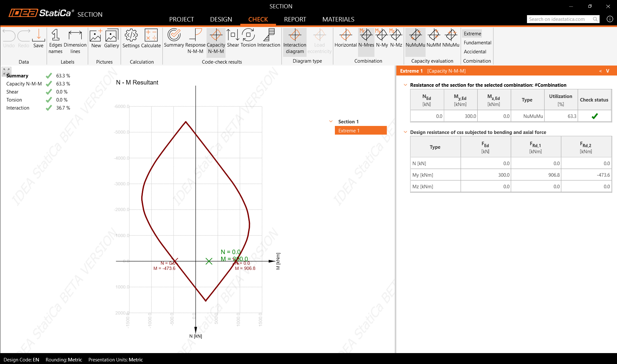Open the CHECK tab
617x364 pixels.
[x=258, y=19]
